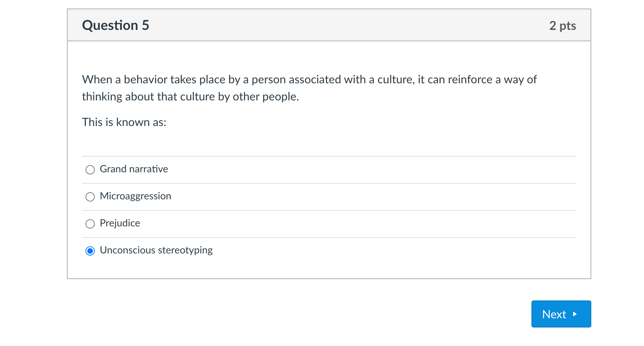
Task: Click the "This is known as:" text
Action: pyautogui.click(x=124, y=122)
